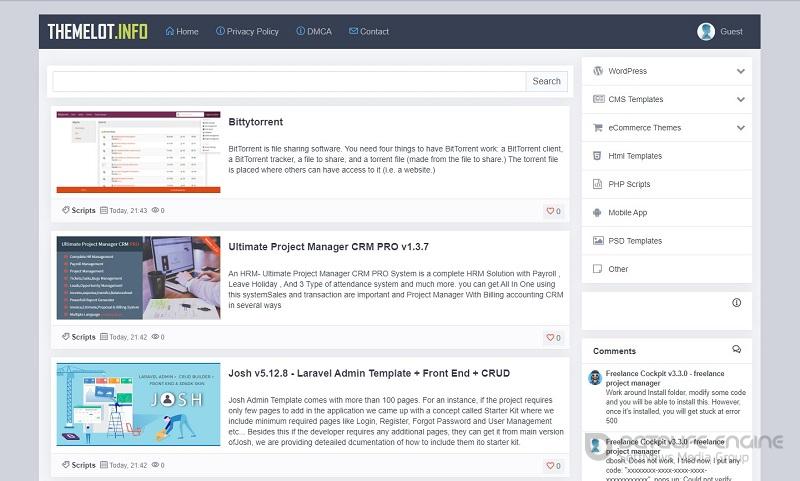Open the CMS Templates category

[636, 99]
